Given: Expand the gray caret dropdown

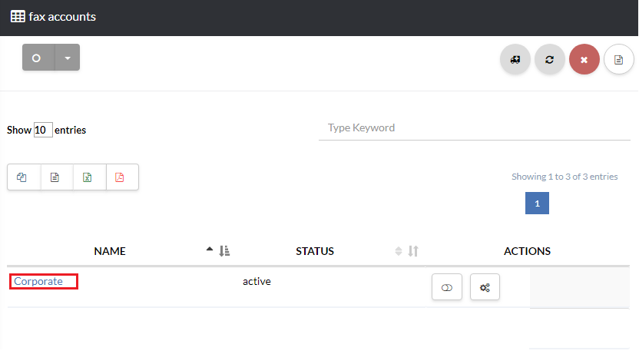Looking at the screenshot, I should pos(68,58).
